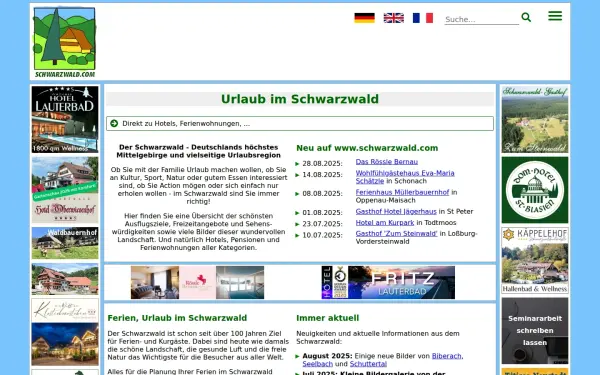Open the Käppelehof Hallenbad & Wellness banner
600x375 pixels.
(x=535, y=261)
